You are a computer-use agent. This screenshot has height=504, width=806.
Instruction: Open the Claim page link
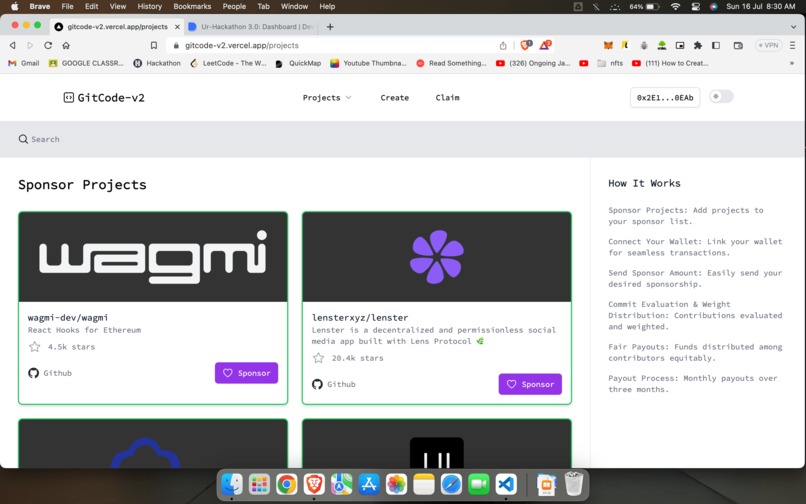tap(447, 98)
